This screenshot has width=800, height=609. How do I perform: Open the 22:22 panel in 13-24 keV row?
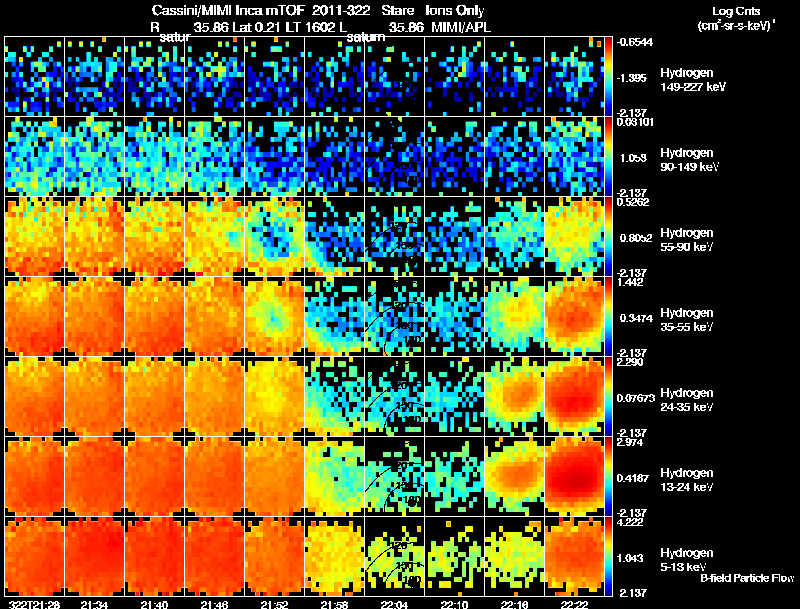click(x=574, y=476)
